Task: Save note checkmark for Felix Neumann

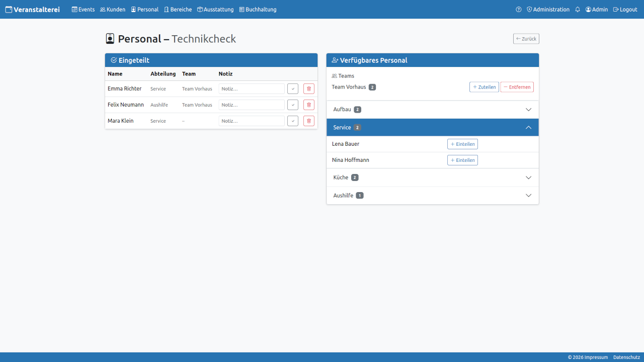Action: [x=293, y=105]
